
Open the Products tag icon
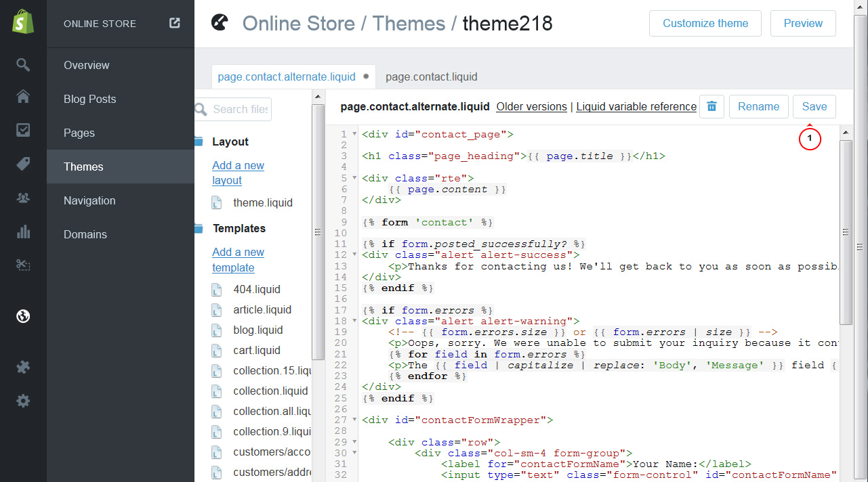tap(23, 164)
